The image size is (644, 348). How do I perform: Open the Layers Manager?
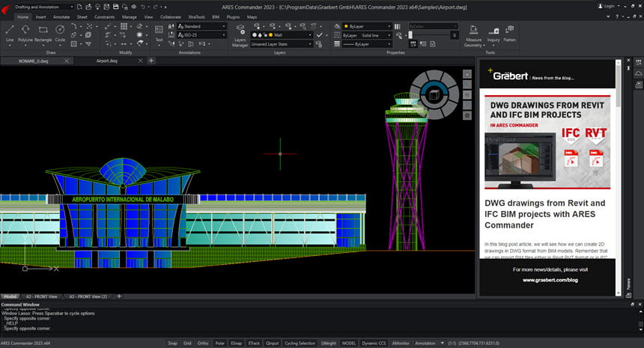click(240, 36)
